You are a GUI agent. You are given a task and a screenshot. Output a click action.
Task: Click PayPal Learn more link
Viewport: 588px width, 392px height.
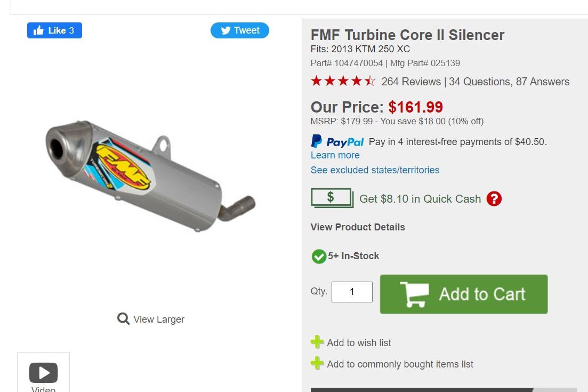click(335, 155)
